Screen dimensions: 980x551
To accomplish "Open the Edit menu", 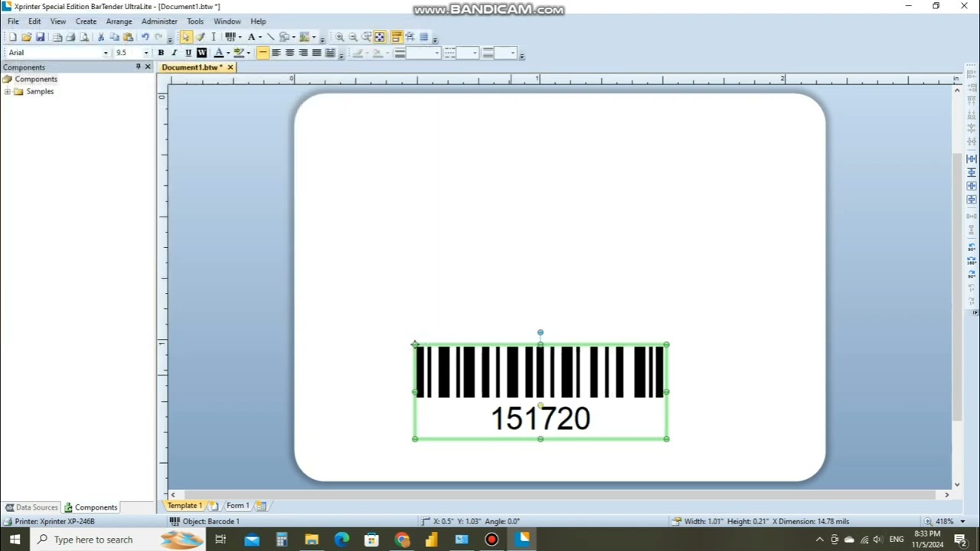I will [34, 21].
